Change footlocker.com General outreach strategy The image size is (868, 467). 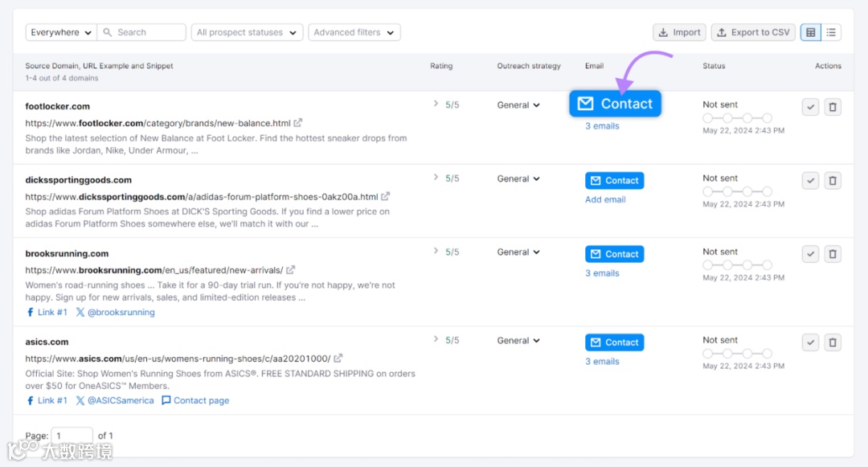518,105
